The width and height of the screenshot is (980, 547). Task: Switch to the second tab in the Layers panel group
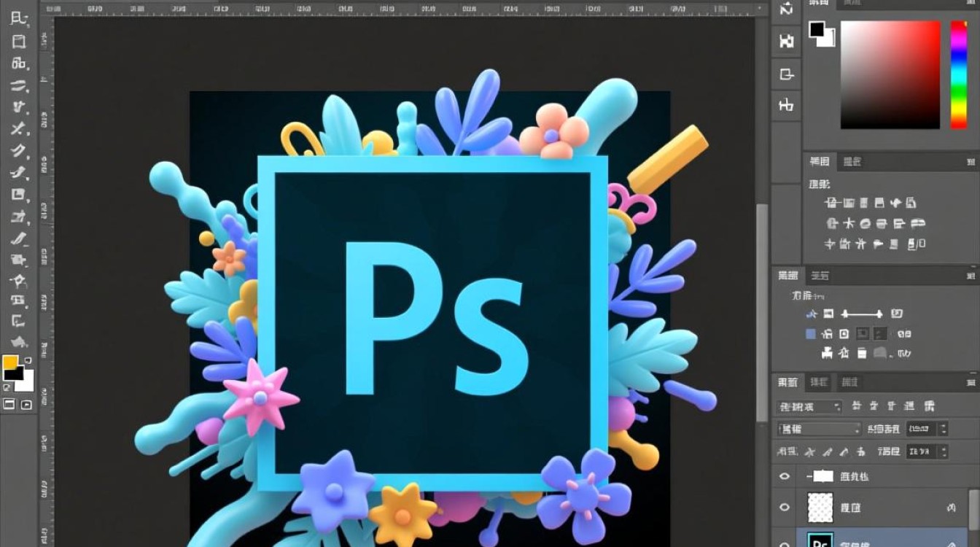click(820, 381)
